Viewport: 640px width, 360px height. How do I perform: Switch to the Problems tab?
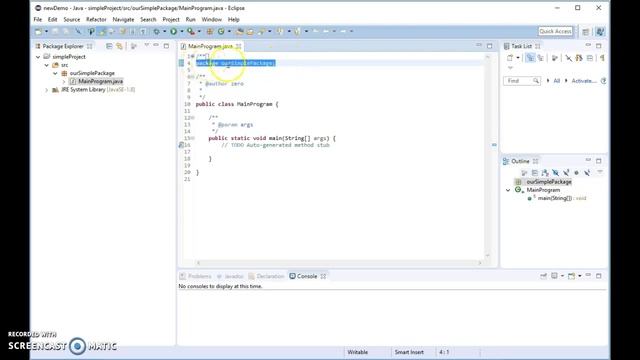point(196,276)
